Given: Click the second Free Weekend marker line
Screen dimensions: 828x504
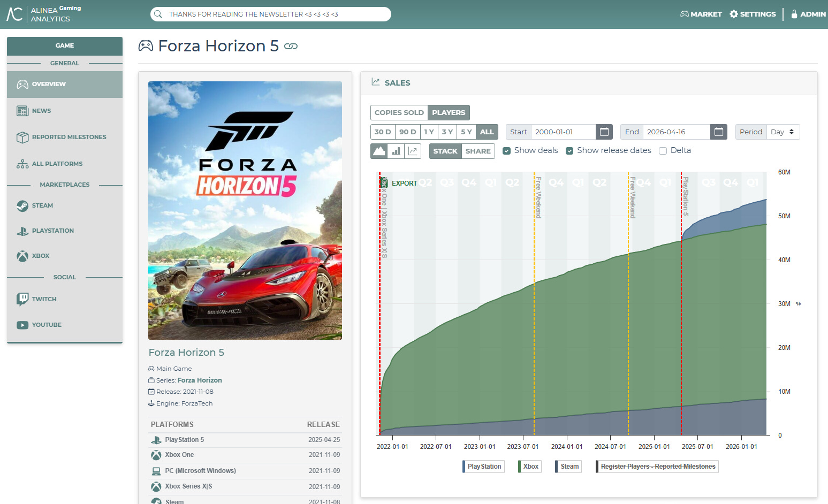Looking at the screenshot, I should [628, 303].
